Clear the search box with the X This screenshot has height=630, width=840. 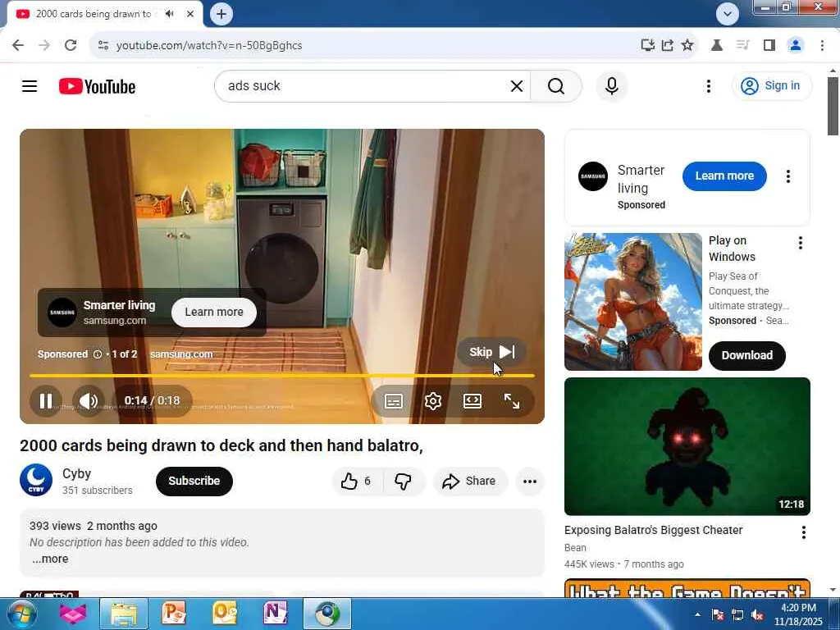517,85
